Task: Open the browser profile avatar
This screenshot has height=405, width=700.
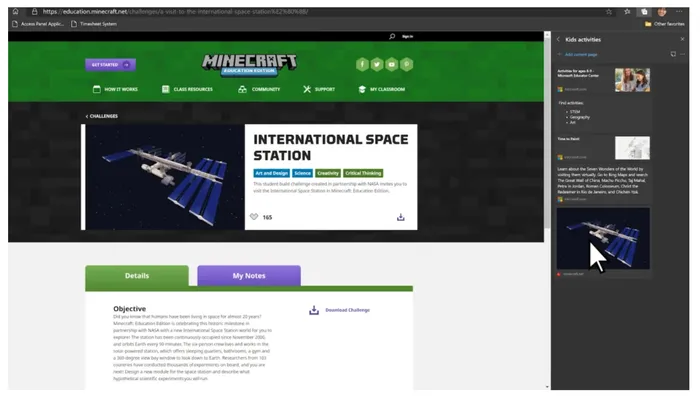Action: pyautogui.click(x=662, y=12)
